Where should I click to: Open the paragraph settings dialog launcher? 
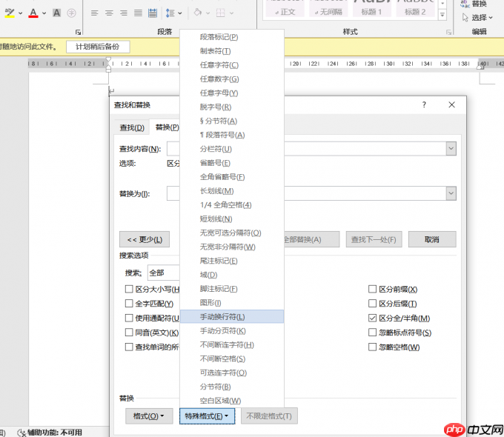tap(78, 32)
